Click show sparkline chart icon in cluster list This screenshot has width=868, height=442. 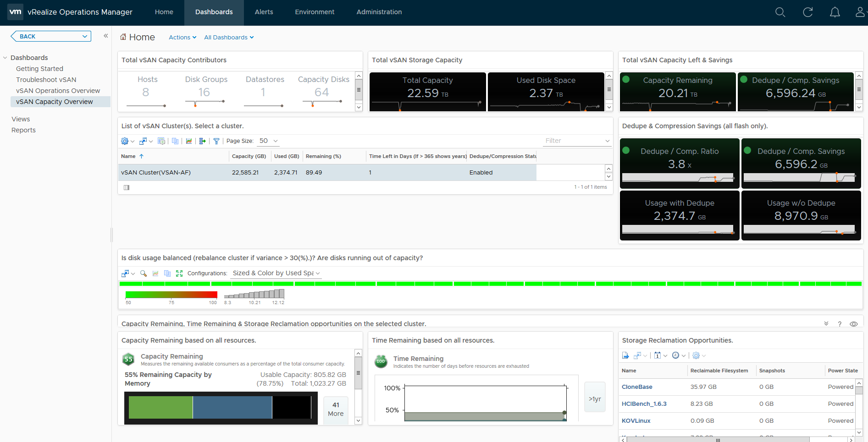click(x=189, y=141)
